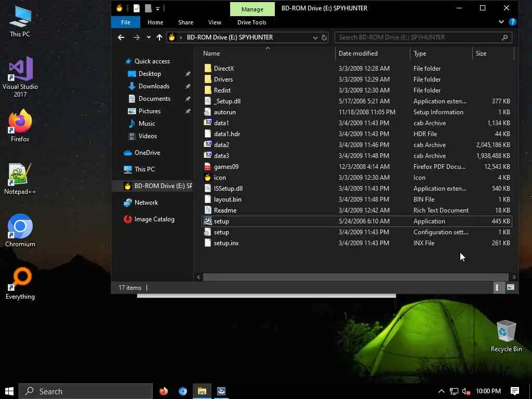Open the Share ribbon tab
Screen dimensions: 532x399
[x=185, y=22]
